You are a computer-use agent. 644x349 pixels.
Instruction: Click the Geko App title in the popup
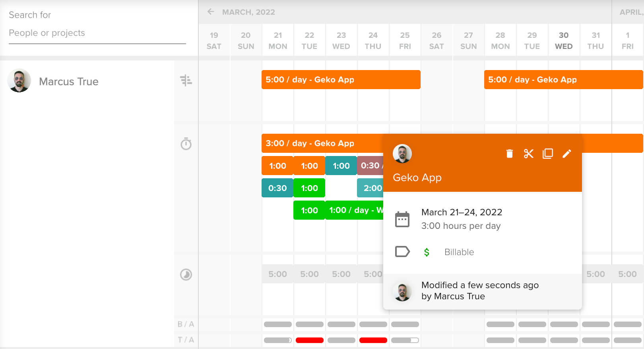pos(417,177)
